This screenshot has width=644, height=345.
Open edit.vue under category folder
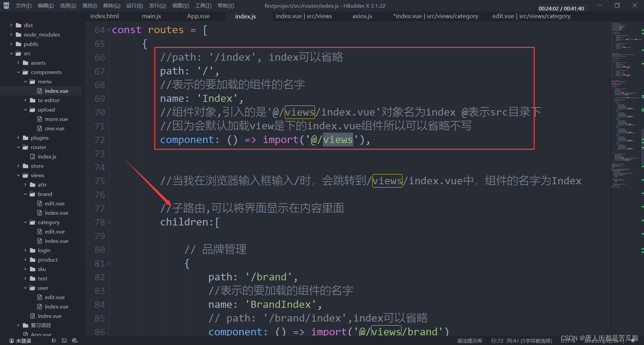pyautogui.click(x=55, y=231)
